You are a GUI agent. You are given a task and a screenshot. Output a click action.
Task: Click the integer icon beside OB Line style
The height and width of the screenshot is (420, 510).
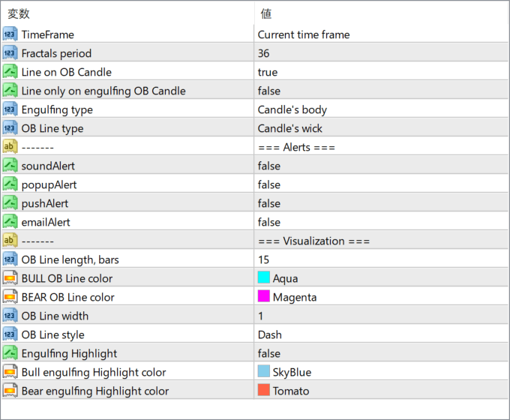coord(10,334)
